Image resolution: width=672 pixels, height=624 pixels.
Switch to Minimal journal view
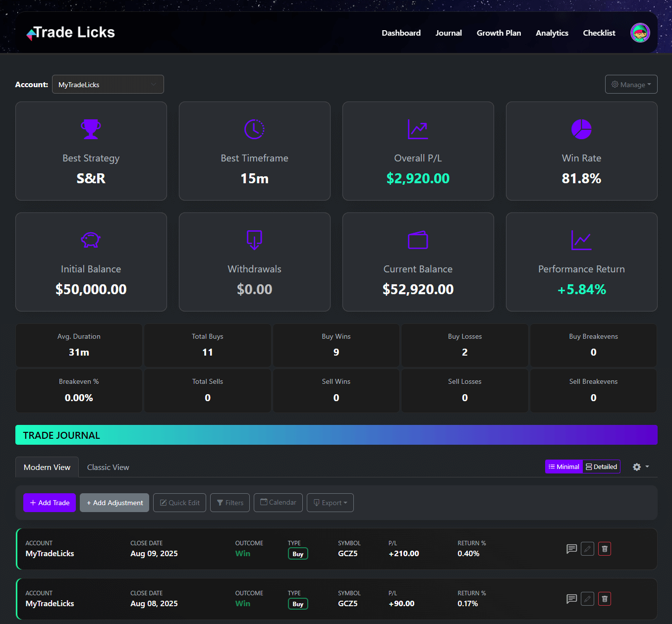pos(563,467)
